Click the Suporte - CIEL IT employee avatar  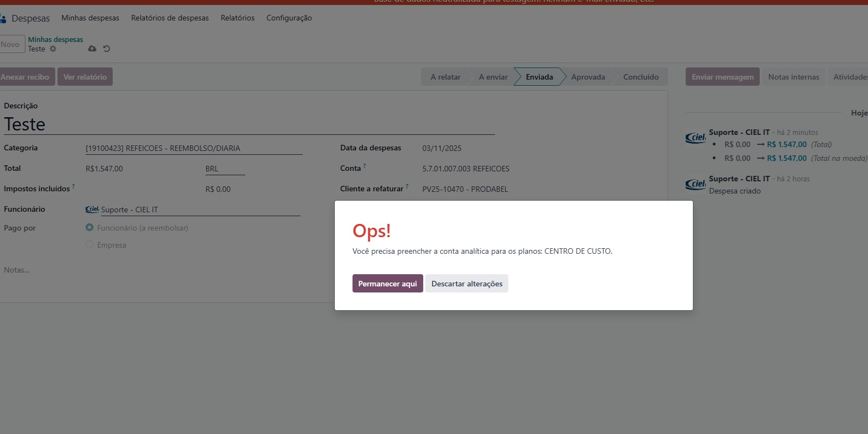[x=92, y=210]
